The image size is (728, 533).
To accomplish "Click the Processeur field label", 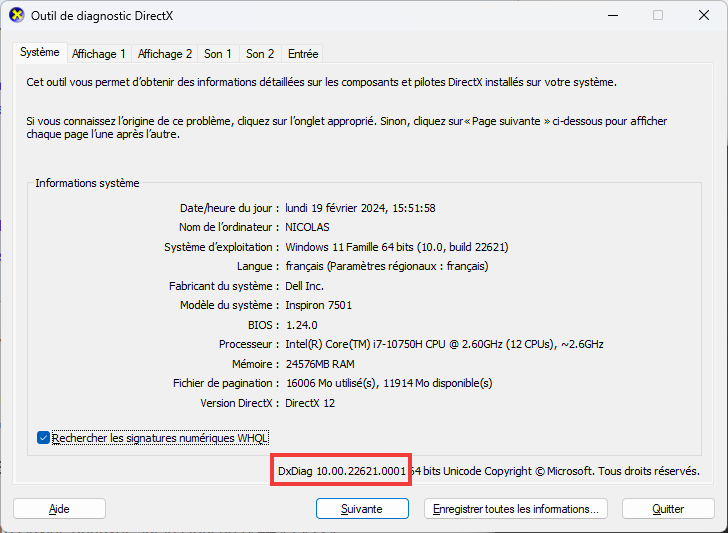I will click(x=249, y=344).
